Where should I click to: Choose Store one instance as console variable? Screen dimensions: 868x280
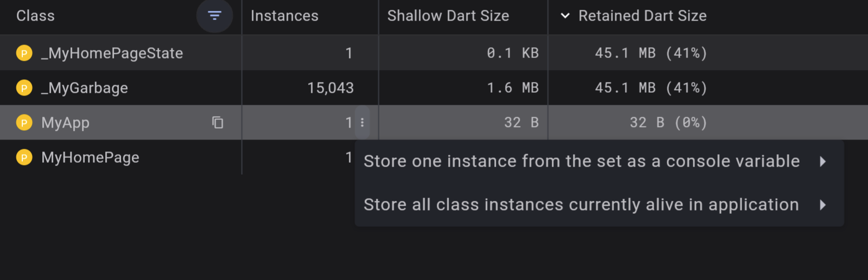582,161
